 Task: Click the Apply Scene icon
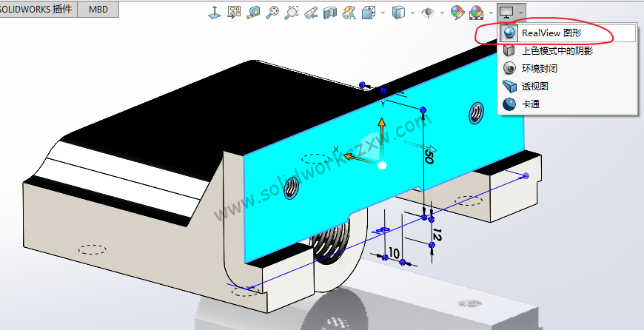pos(477,13)
